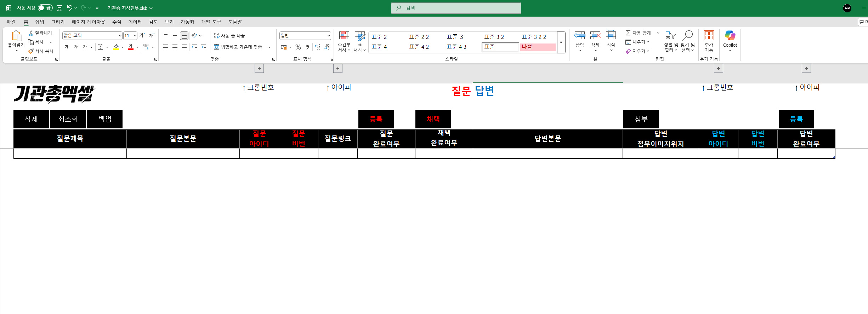Insert cells with the ribbon 삽입 icon

pos(580,35)
